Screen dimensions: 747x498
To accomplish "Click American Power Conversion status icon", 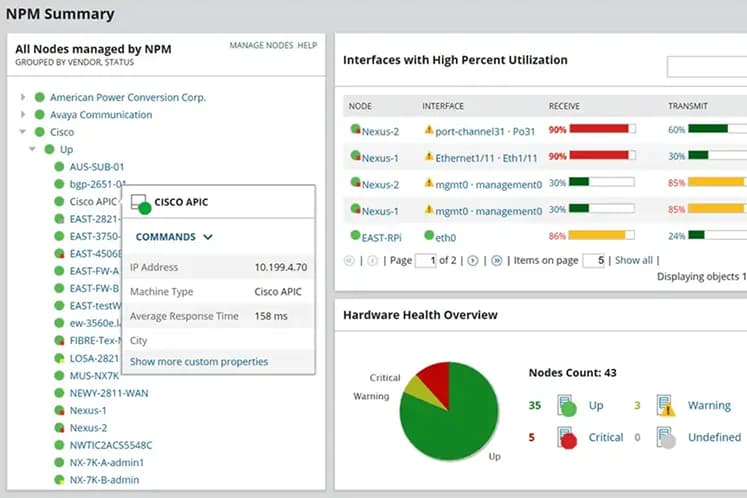I will pyautogui.click(x=40, y=97).
